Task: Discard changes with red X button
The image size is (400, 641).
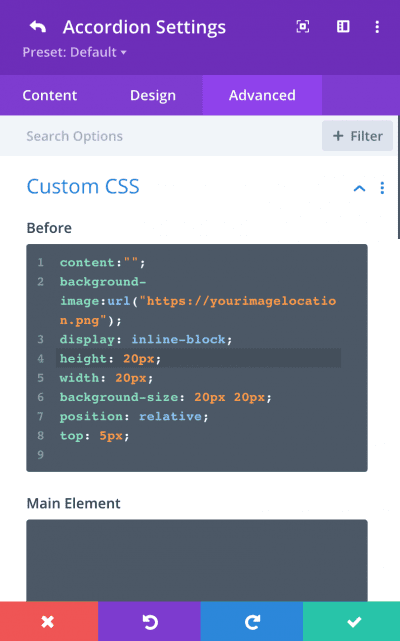Action: coord(49,621)
